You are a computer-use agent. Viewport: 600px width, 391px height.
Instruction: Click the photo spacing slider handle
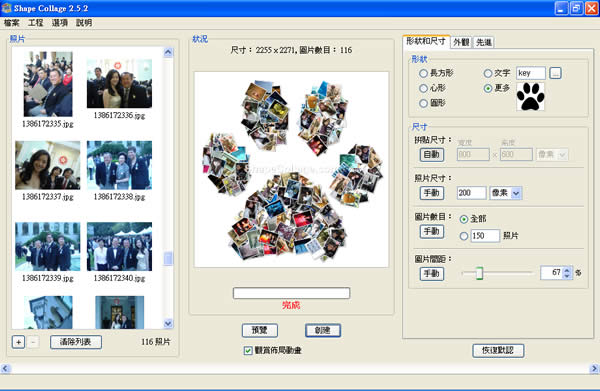[479, 273]
